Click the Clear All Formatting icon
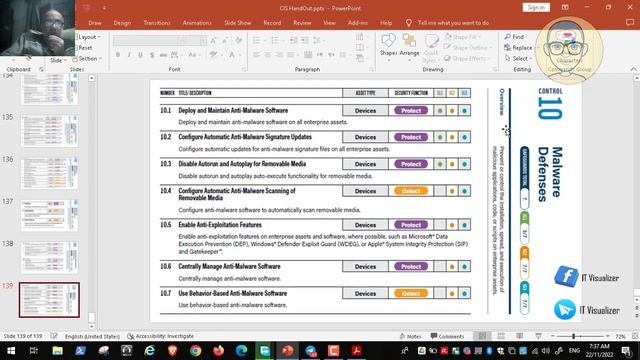Screen dimensions: 640x360 (239, 40)
